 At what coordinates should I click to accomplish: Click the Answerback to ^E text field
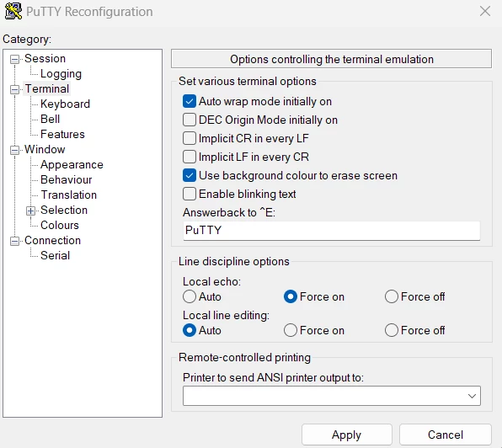tap(332, 231)
